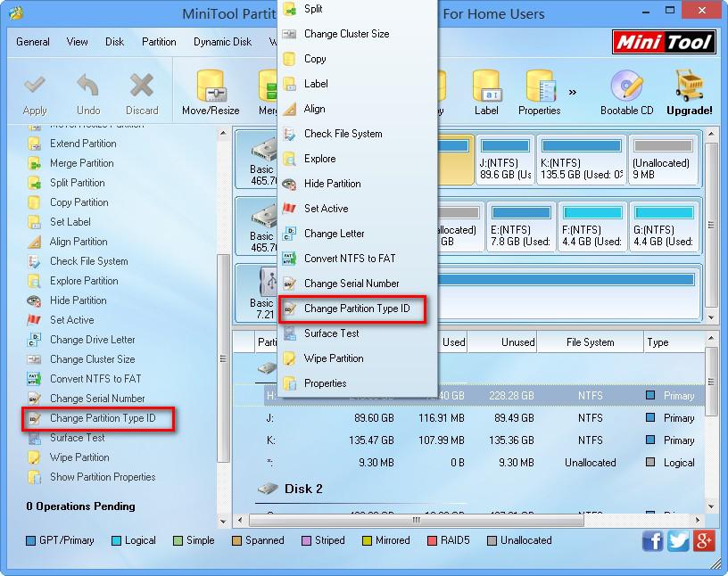The height and width of the screenshot is (576, 728).
Task: Open the Bootable CD tool
Action: pos(626,87)
